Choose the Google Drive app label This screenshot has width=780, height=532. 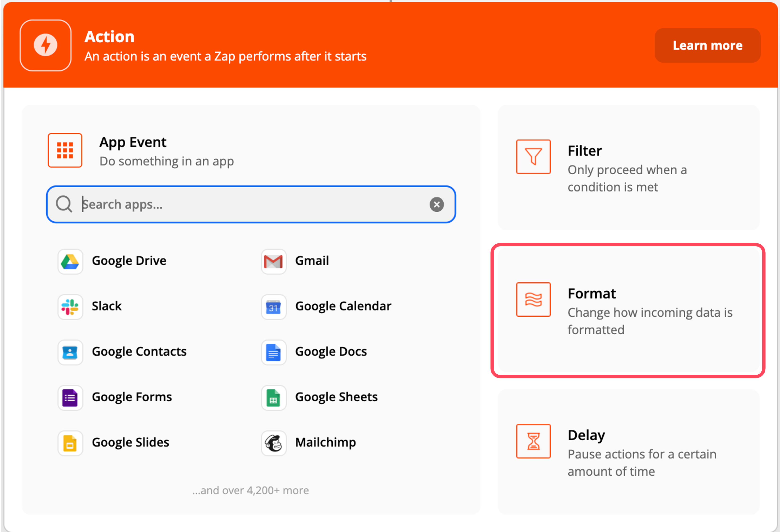(x=129, y=261)
